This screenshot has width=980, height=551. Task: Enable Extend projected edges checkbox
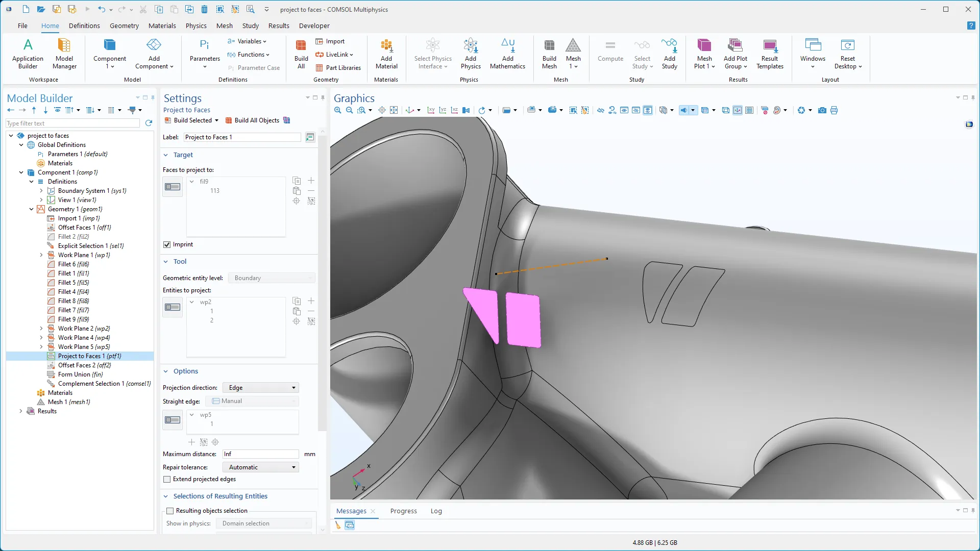(167, 479)
